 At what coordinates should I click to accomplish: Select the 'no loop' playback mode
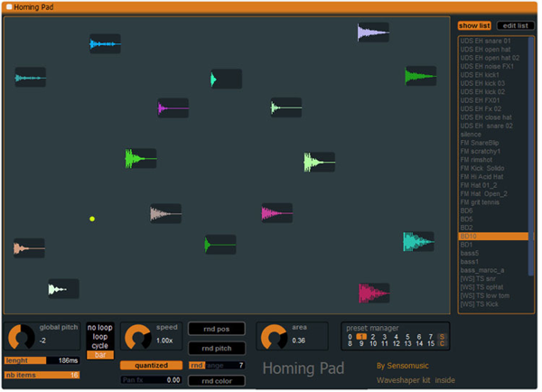(x=100, y=328)
